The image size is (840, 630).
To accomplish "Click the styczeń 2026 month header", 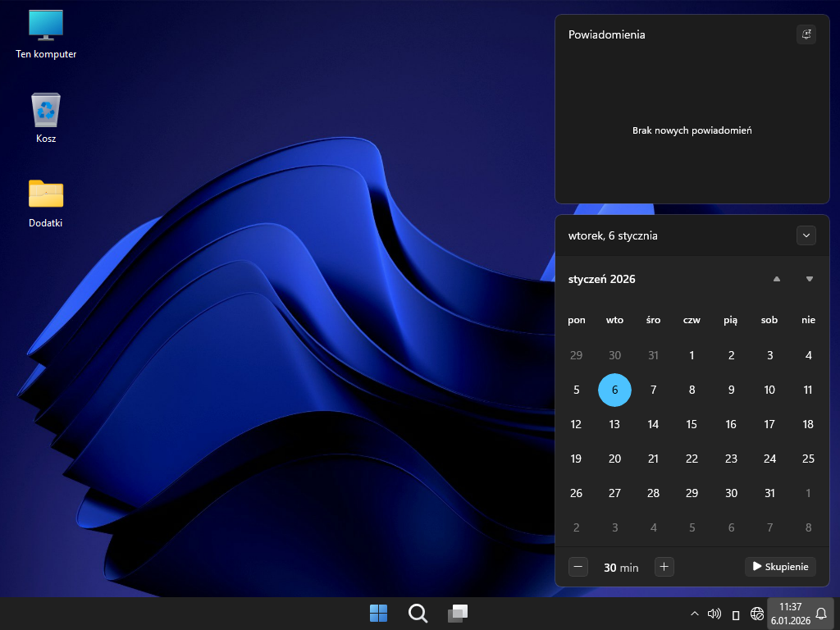I will [601, 279].
